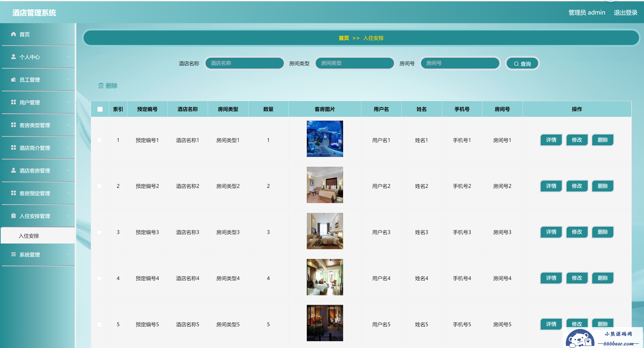
Task: Expand the 员工管理 chevron arrow
Action: 69,80
